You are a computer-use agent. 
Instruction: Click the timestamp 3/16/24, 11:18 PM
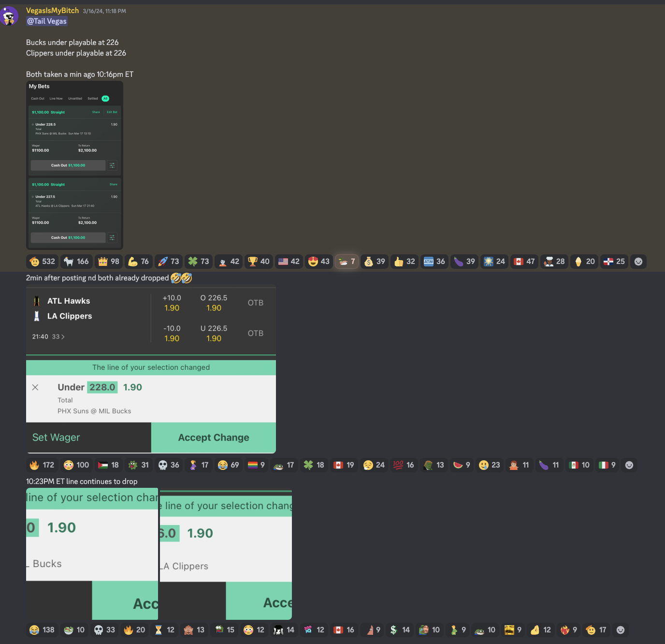click(104, 11)
